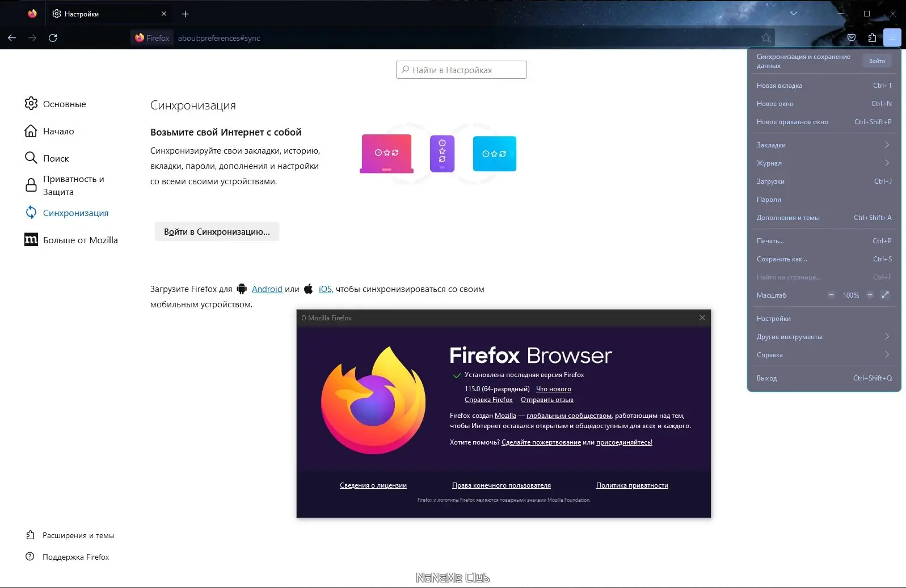This screenshot has width=906, height=588.
Task: Click the Найти в Настройках search field
Action: [461, 70]
